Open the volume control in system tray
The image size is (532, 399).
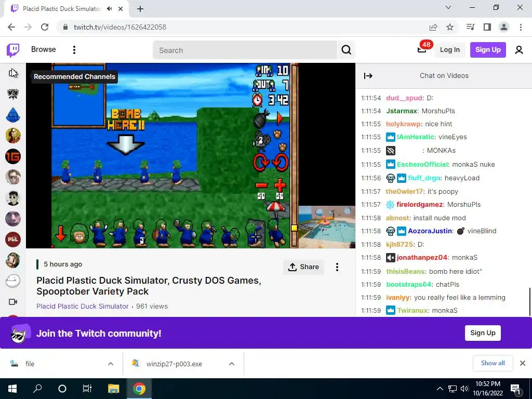(464, 389)
